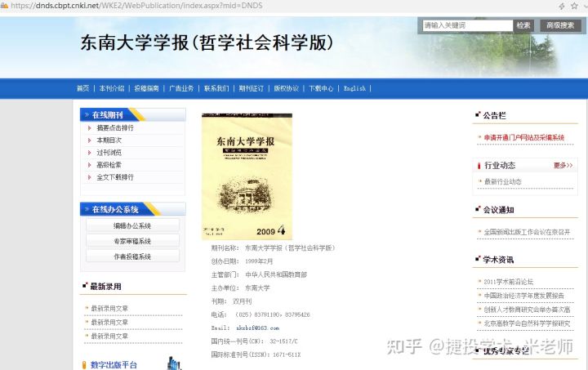
Task: Click the 刊期 双月刊 text
Action: point(231,301)
